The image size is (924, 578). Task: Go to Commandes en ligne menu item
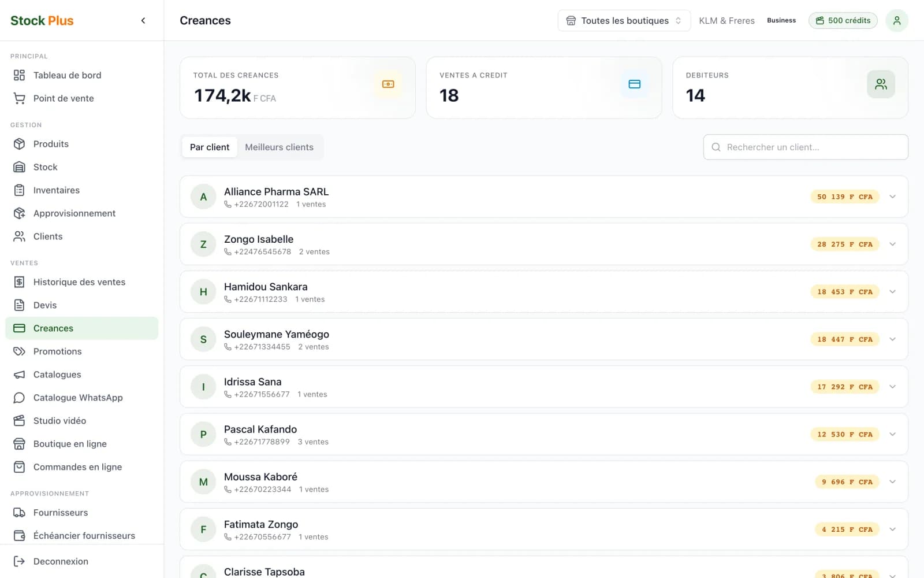tap(81, 467)
